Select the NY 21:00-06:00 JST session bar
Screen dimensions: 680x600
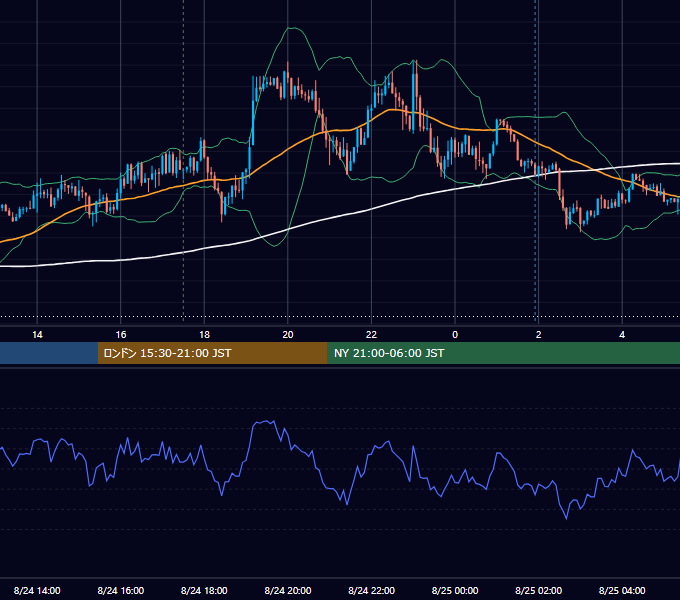click(x=503, y=353)
